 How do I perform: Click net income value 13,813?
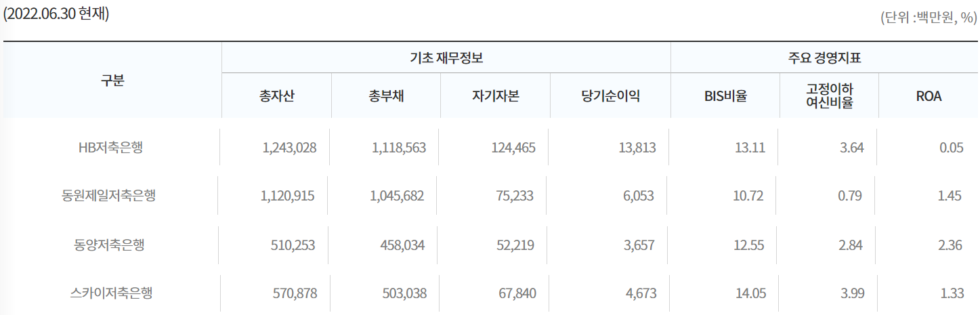637,147
